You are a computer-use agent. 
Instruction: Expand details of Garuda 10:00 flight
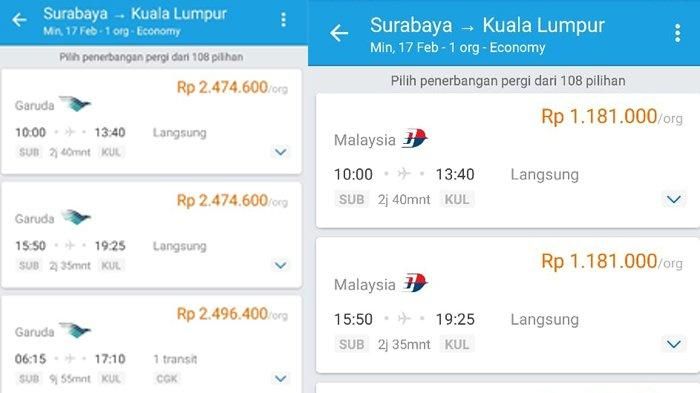[280, 152]
